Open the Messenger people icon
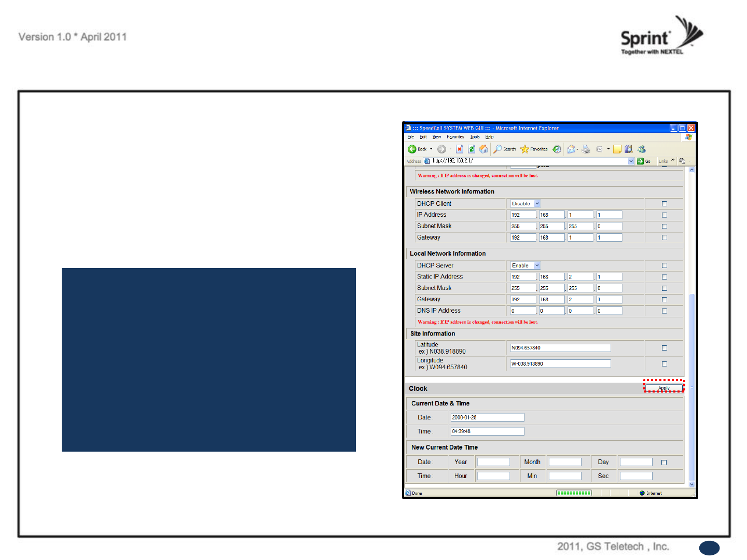This screenshot has height=560, width=747. [x=642, y=149]
